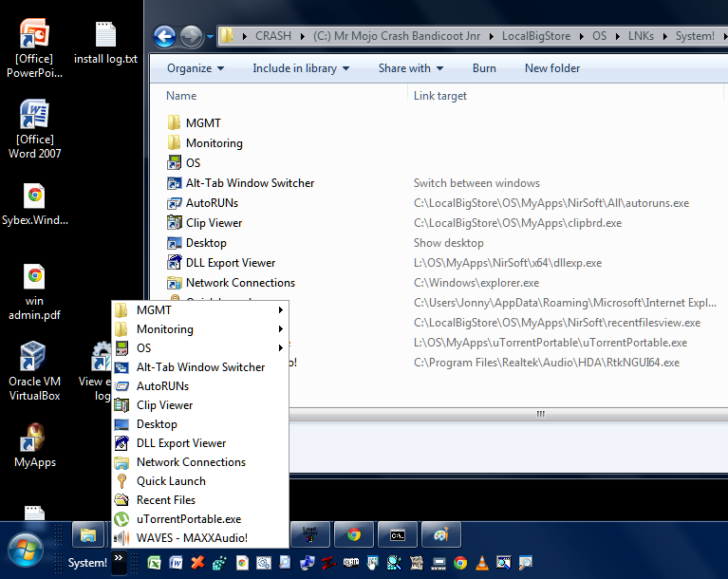
Task: Switch to the Windows Explorer taskbar button
Action: [x=88, y=535]
